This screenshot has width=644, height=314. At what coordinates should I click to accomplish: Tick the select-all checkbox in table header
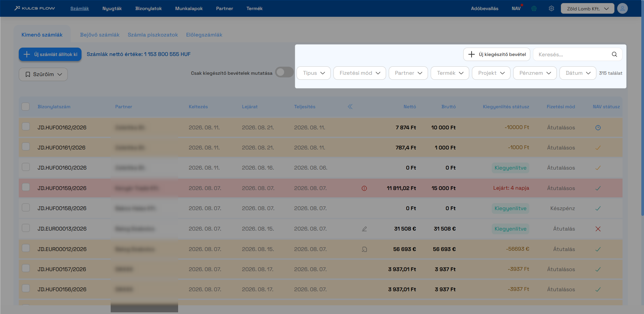coord(25,107)
